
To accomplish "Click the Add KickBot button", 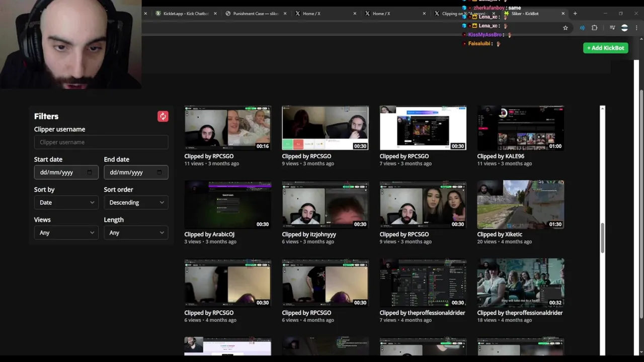I will coord(605,48).
